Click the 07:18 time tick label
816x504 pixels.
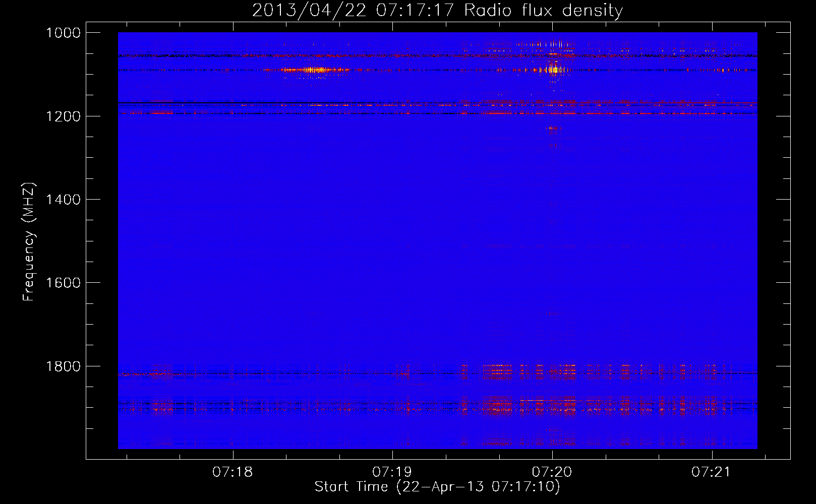pos(232,472)
